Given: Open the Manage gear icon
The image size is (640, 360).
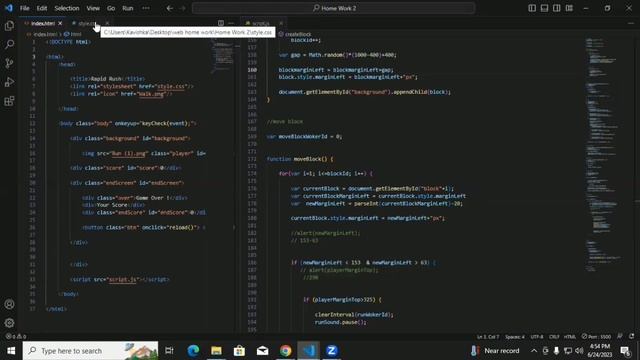Looking at the screenshot, I should pyautogui.click(x=9, y=323).
